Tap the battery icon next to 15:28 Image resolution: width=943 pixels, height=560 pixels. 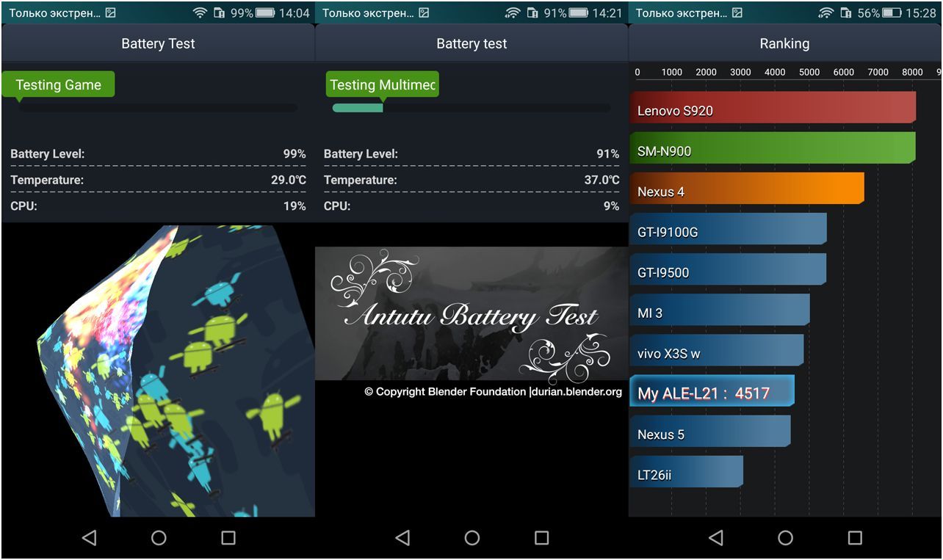pyautogui.click(x=892, y=13)
